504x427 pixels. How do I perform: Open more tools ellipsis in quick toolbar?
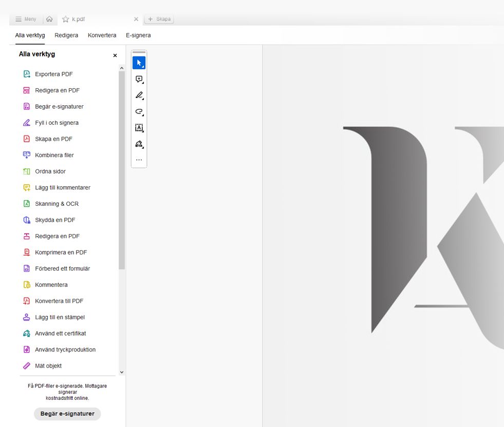(139, 160)
